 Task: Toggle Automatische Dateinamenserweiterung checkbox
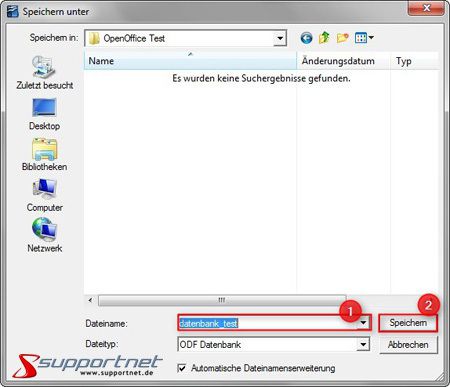coord(182,368)
